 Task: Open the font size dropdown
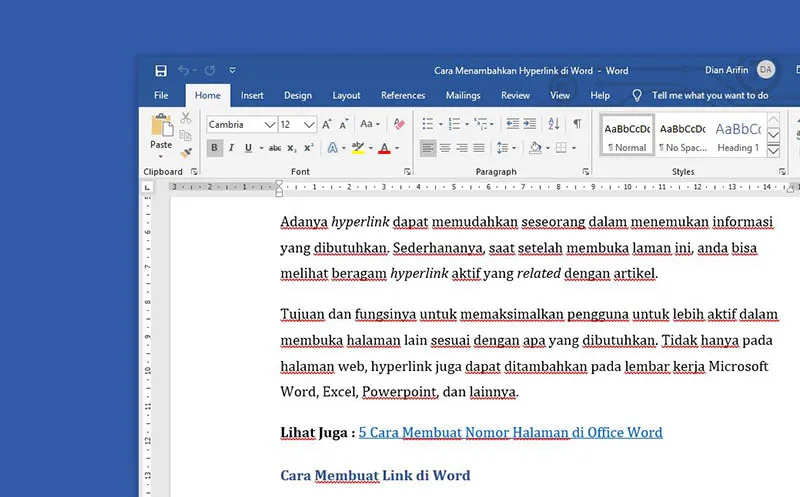pos(310,125)
